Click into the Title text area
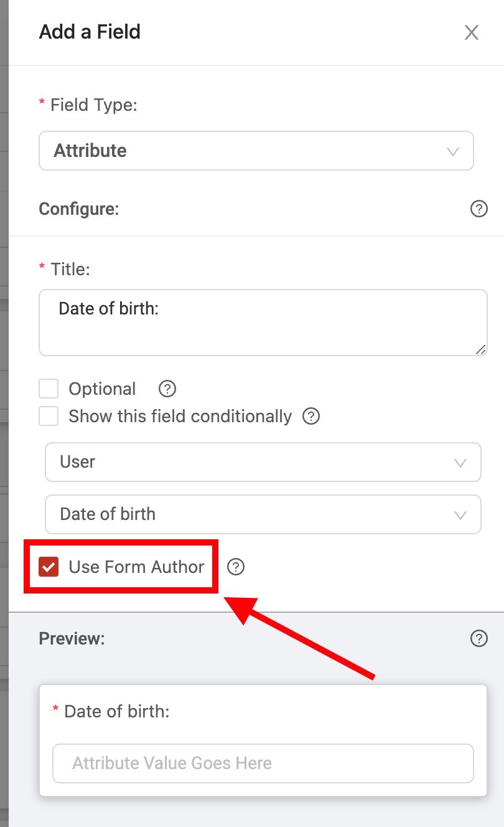504x827 pixels. click(x=263, y=323)
